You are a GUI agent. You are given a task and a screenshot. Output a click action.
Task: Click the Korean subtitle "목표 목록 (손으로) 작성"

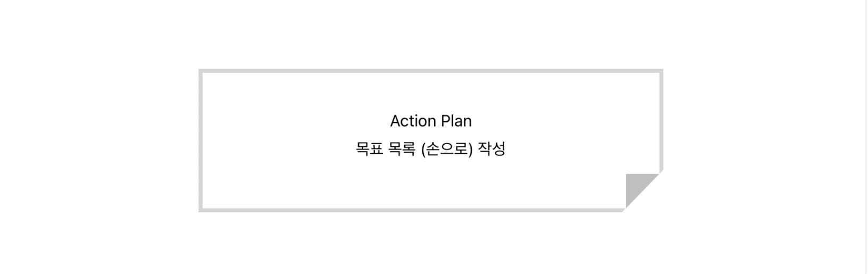click(x=431, y=149)
